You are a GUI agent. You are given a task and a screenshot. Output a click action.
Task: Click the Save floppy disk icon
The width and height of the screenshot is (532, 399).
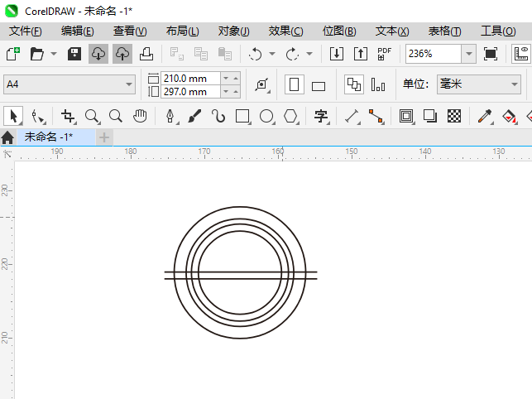tap(74, 54)
